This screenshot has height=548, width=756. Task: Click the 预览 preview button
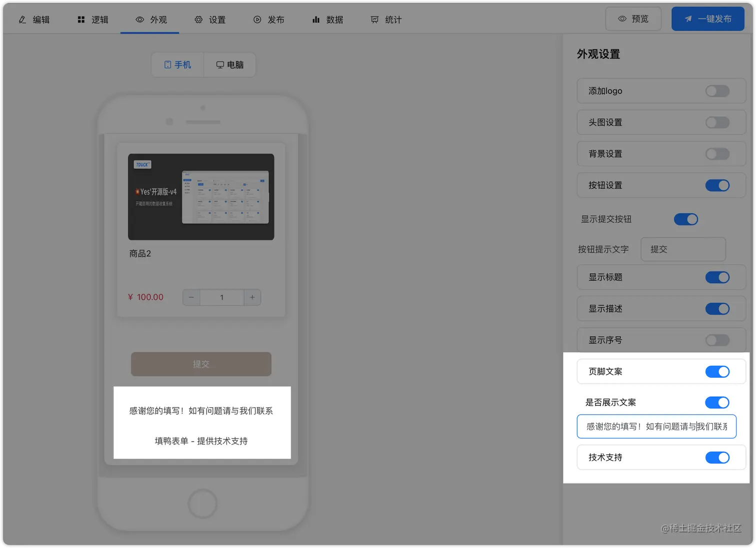pos(633,19)
